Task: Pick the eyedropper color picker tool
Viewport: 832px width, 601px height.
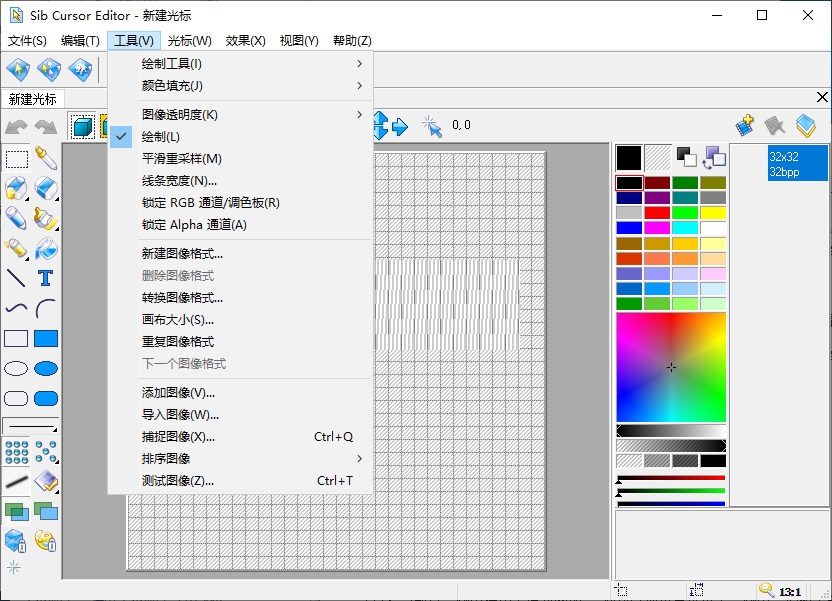Action: click(x=46, y=158)
